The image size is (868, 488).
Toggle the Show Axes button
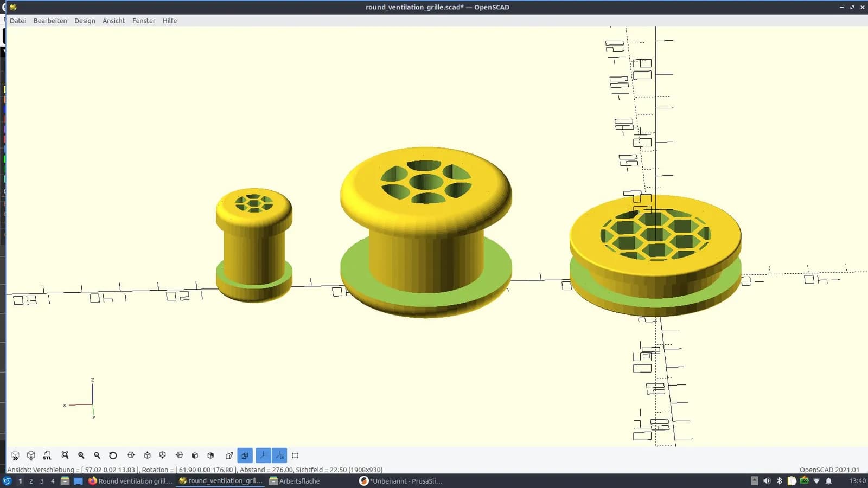[x=264, y=455]
